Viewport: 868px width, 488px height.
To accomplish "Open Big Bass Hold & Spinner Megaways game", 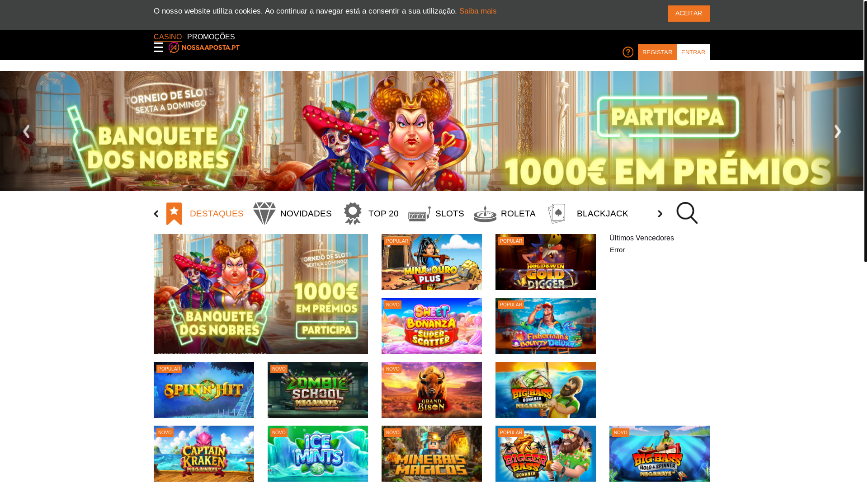I will pyautogui.click(x=660, y=454).
